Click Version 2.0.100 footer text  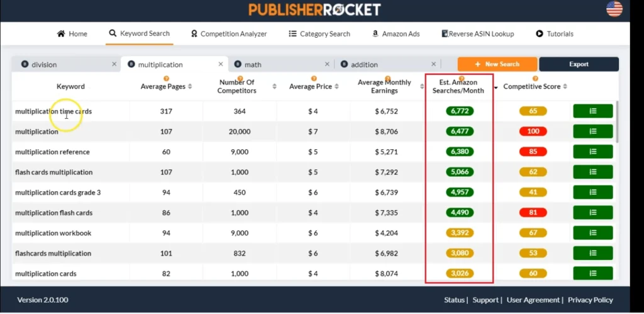43,300
